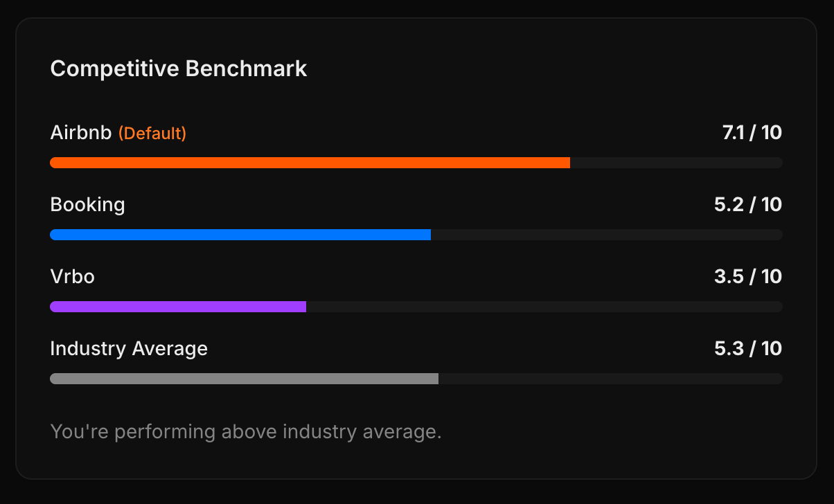Click the unfilled portion of Airbnb's bar
Viewport: 834px width, 504px height.
coord(675,163)
